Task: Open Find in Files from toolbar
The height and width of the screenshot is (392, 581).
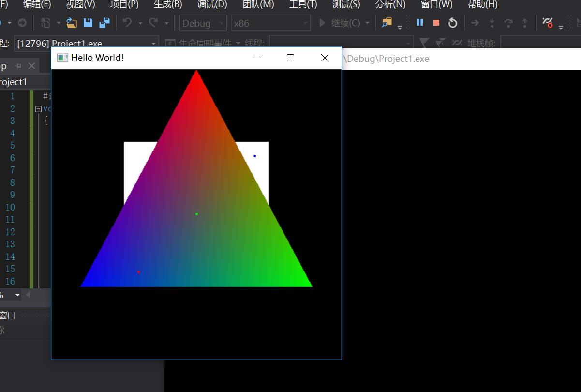Action: click(387, 23)
